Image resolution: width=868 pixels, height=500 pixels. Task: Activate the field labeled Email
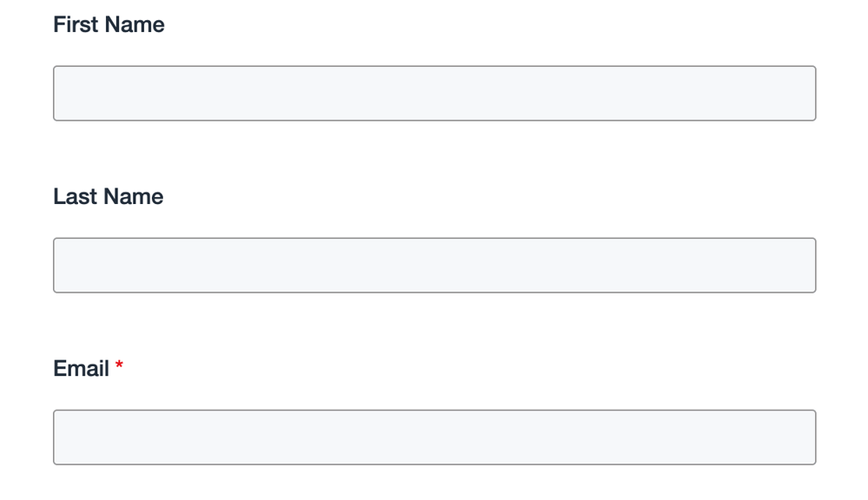pos(434,437)
